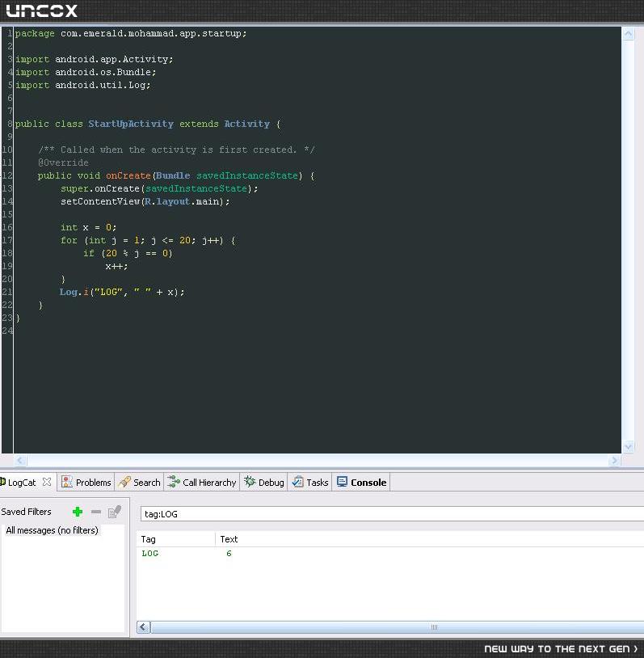Viewport: 644px width, 658px height.
Task: Click the Problems tab icon
Action: pyautogui.click(x=67, y=482)
